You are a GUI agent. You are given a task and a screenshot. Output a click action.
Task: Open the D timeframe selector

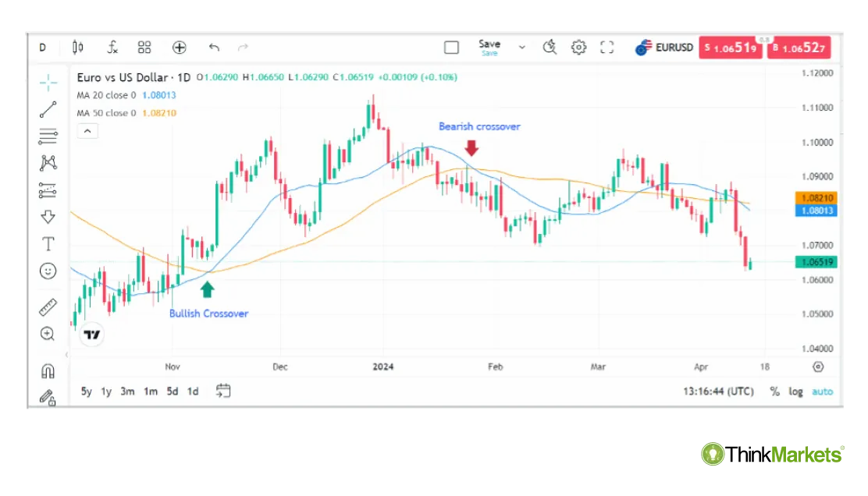(42, 47)
